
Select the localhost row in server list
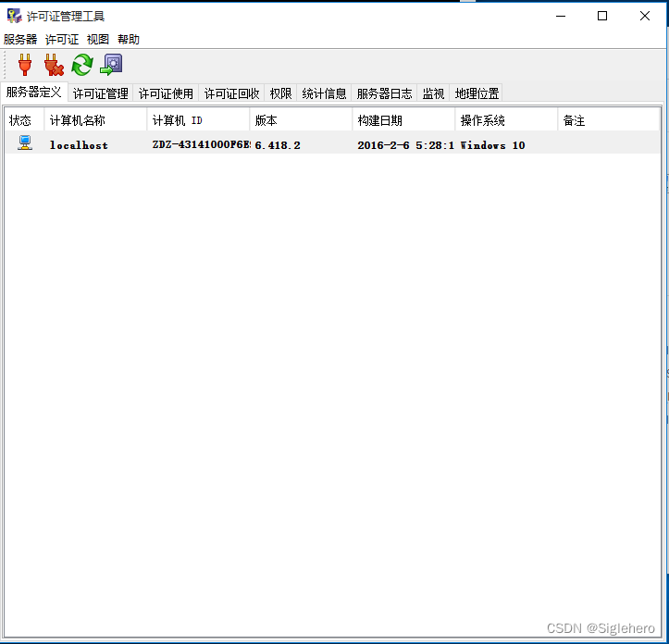[79, 145]
